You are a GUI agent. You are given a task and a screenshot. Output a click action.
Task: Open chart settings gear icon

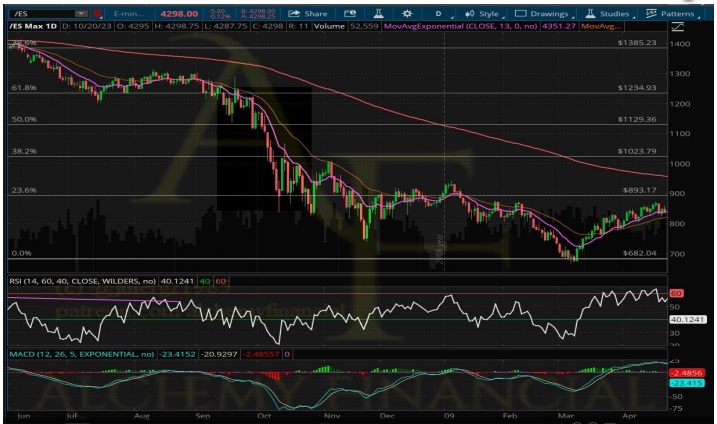[407, 14]
